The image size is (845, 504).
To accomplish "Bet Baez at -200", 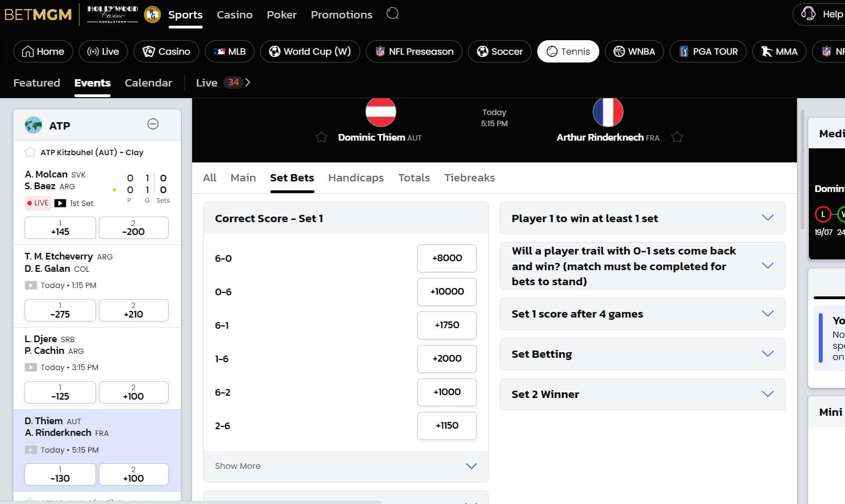I will [133, 228].
